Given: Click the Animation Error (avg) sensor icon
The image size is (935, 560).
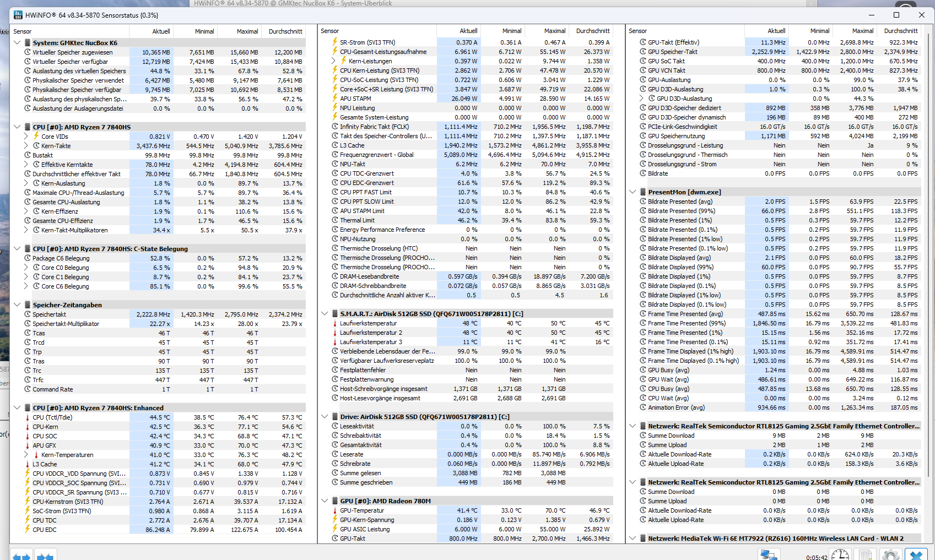Looking at the screenshot, I should [x=643, y=407].
